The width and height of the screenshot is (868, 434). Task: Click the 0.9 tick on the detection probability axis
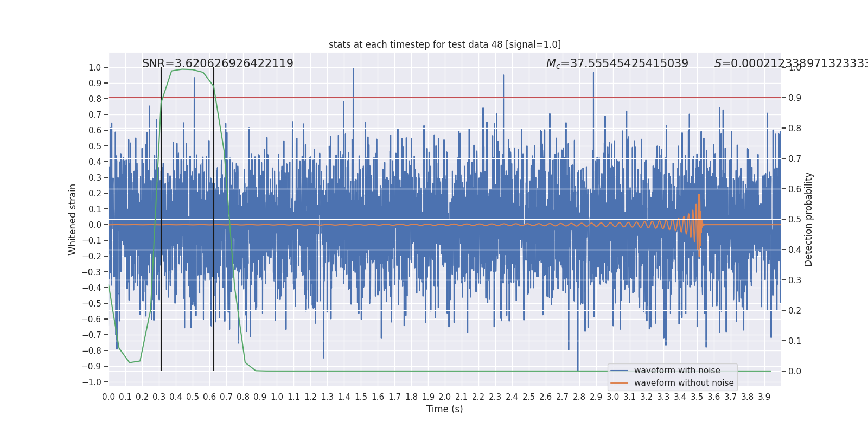[x=795, y=98]
